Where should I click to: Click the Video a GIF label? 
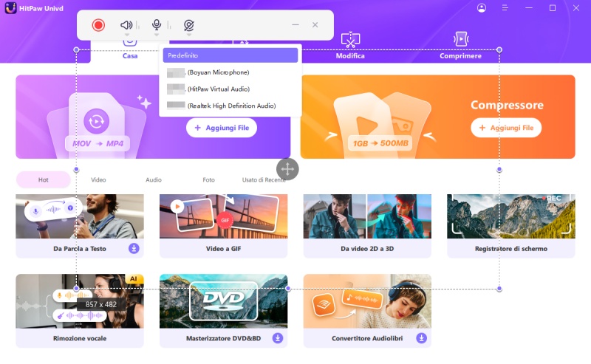[x=224, y=249]
